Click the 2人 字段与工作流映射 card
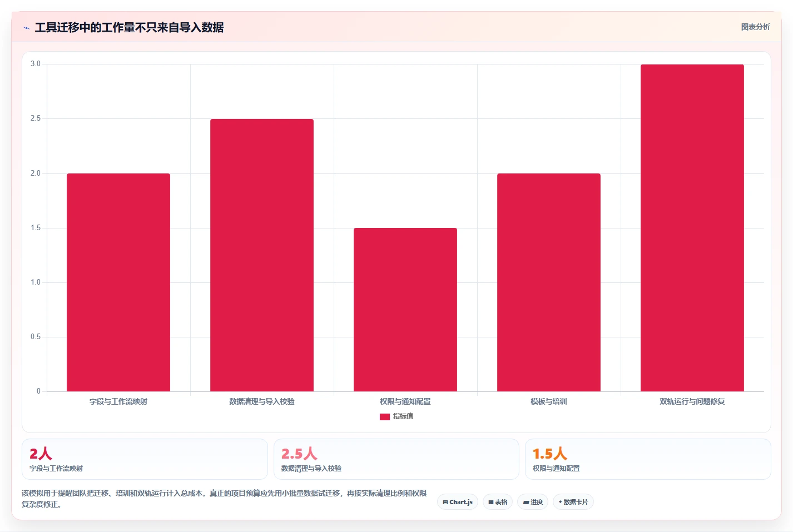The width and height of the screenshot is (793, 532). coord(145,459)
